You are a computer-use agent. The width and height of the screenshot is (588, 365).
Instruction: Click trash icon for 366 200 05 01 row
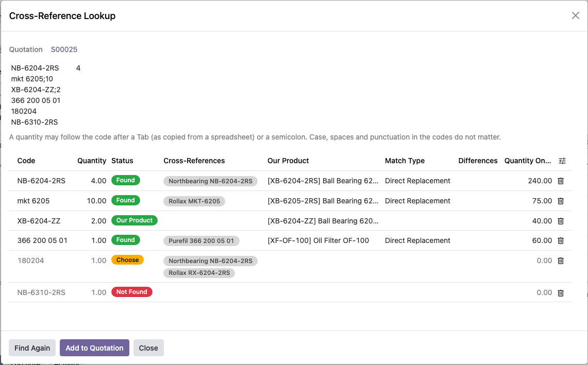click(x=561, y=240)
